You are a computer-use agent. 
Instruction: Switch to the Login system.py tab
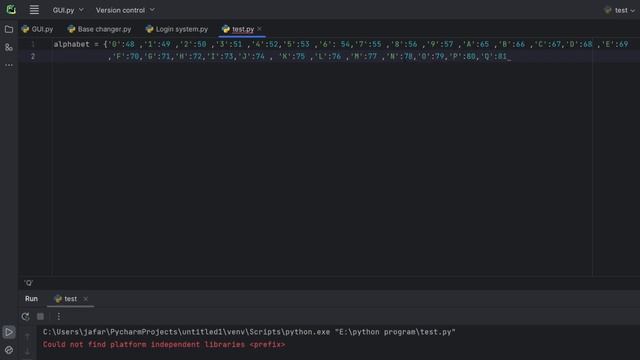click(177, 29)
